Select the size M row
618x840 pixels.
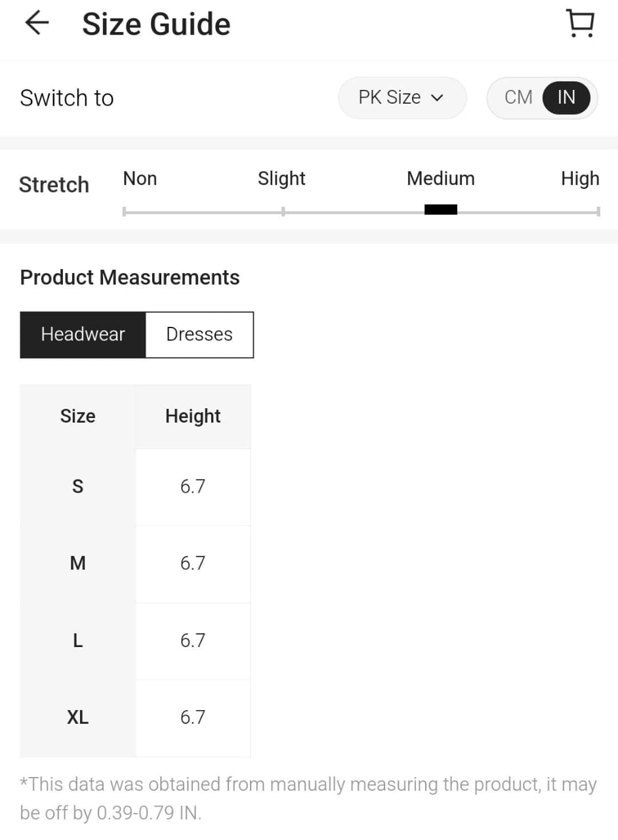pyautogui.click(x=135, y=564)
